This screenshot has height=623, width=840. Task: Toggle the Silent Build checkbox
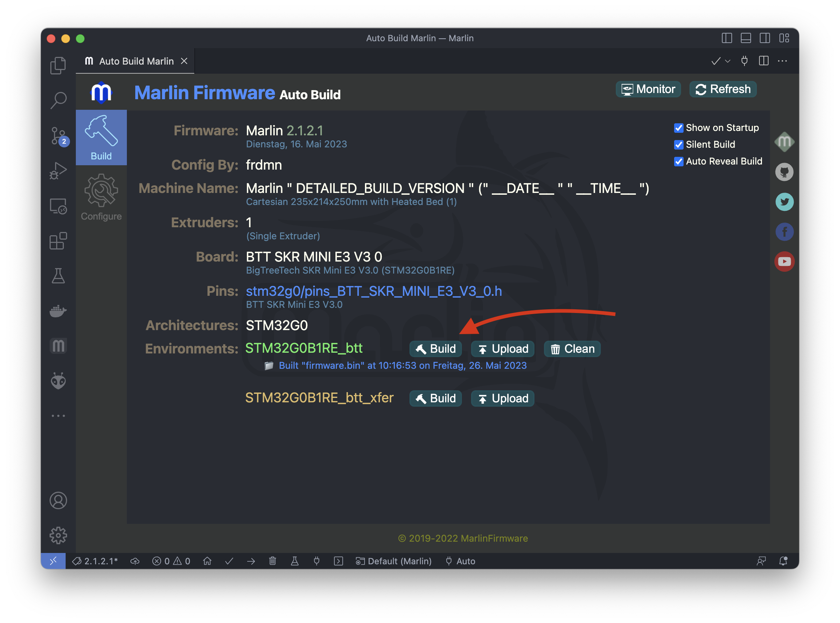click(x=678, y=145)
